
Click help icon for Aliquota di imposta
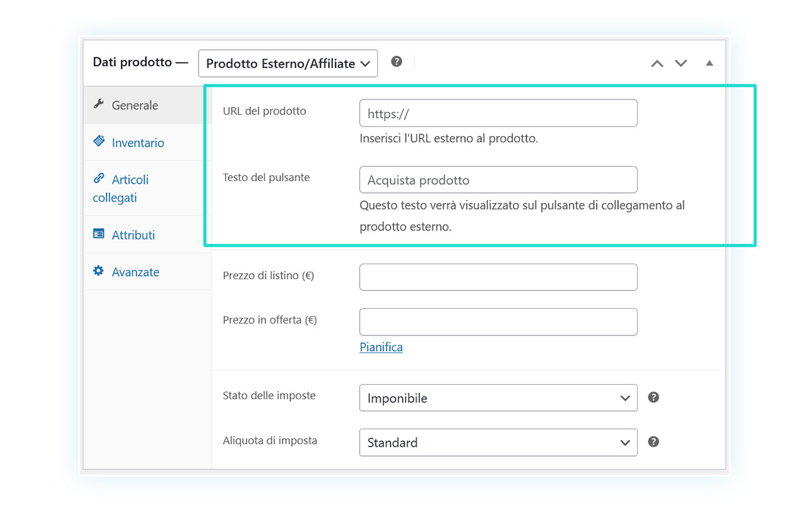(653, 442)
